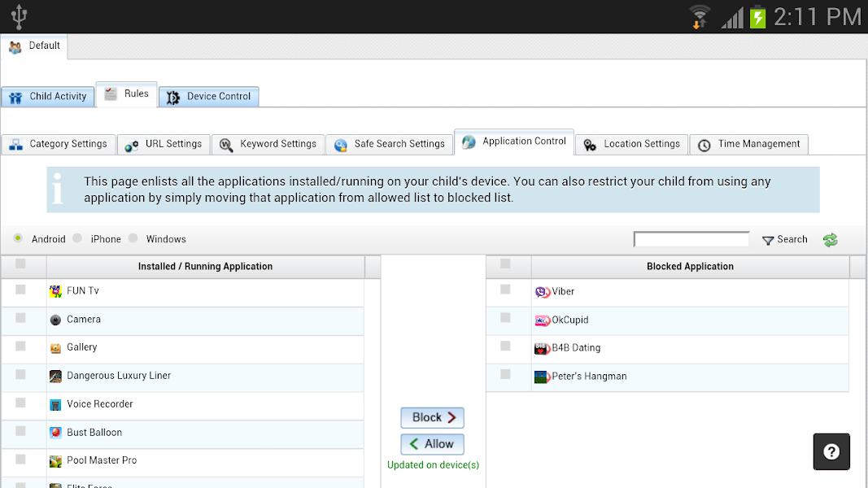Tick the checkbox next to Peter's Hangman
868x488 pixels.
tap(505, 374)
